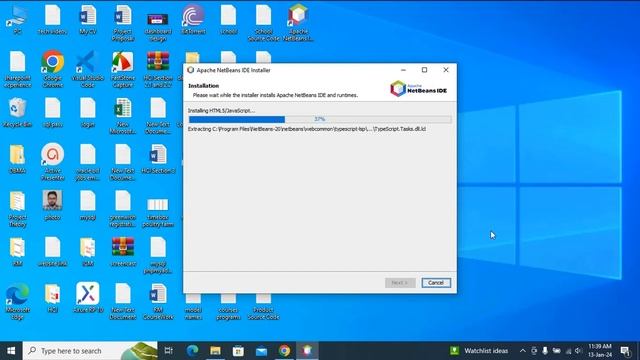The width and height of the screenshot is (640, 360).
Task: Open Task View from the taskbar
Action: 169,351
